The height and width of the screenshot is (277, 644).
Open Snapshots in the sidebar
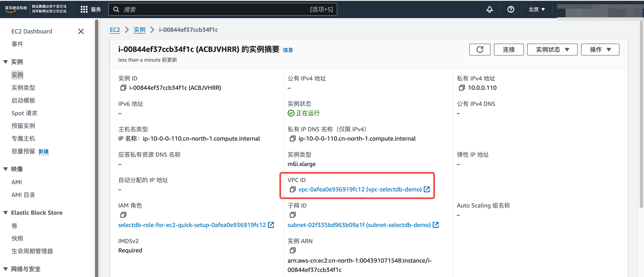click(x=17, y=238)
